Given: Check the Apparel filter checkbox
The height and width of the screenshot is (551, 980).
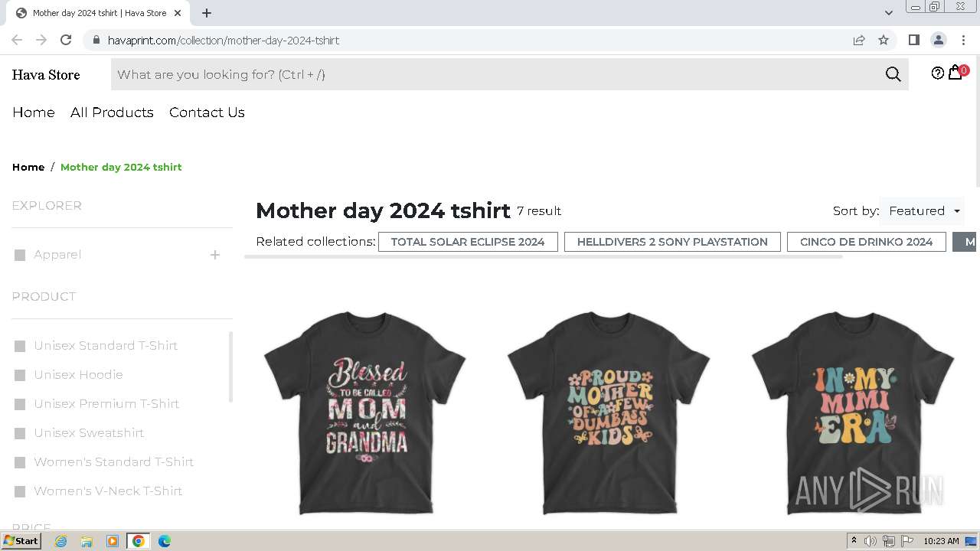Looking at the screenshot, I should tap(20, 255).
